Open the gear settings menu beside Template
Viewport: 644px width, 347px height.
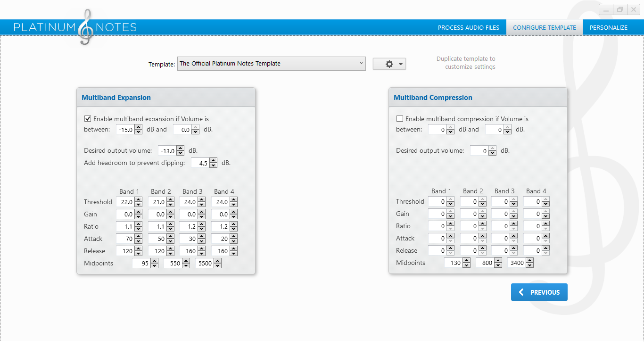coord(389,64)
